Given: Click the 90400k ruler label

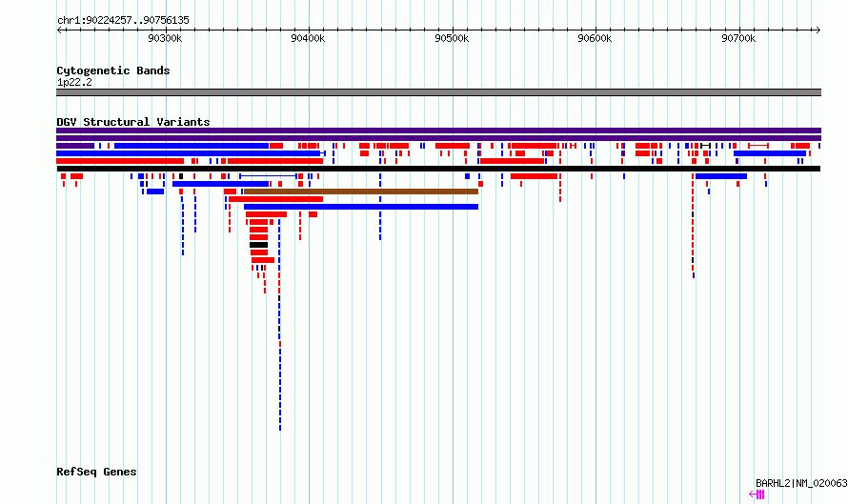Looking at the screenshot, I should click(x=308, y=38).
